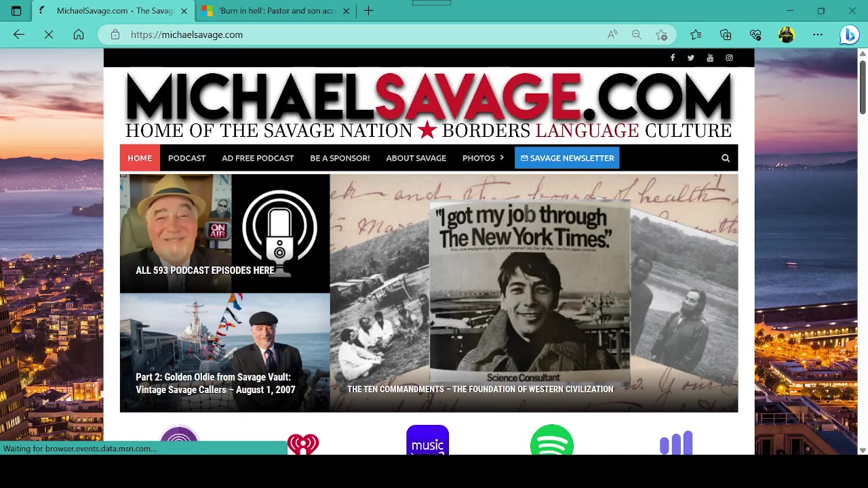Open Browser essentials heart icon
Screen dimensions: 868x488
(x=755, y=35)
